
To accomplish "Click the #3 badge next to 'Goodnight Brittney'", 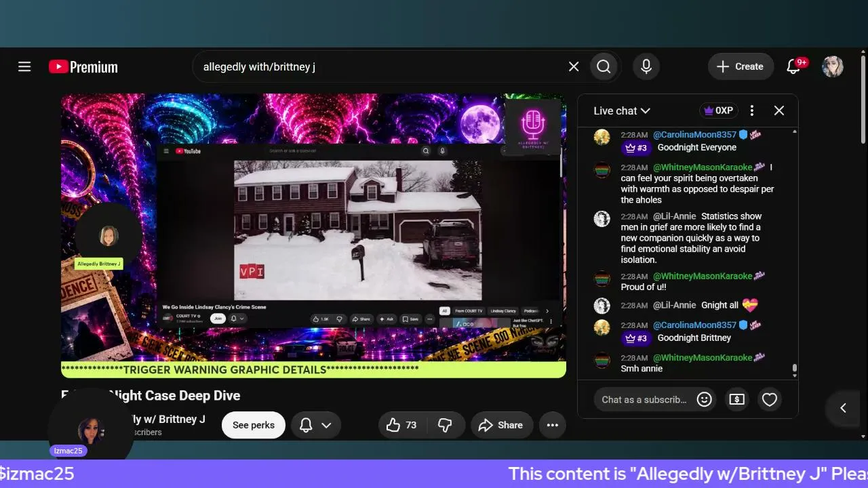I will coord(636,338).
